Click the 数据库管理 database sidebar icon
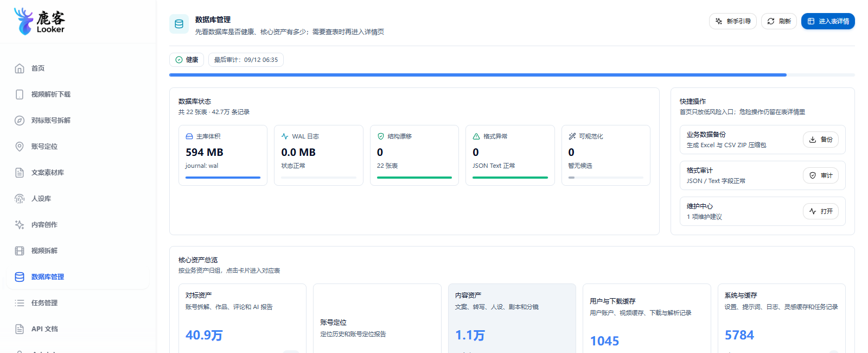 point(20,277)
